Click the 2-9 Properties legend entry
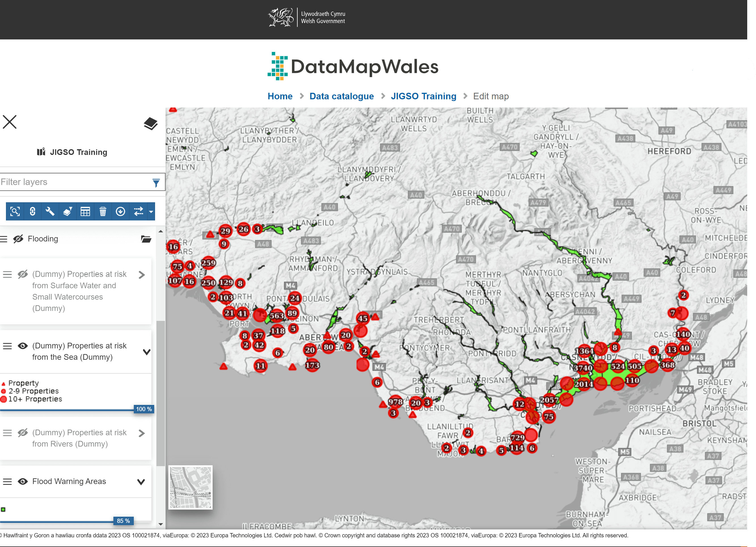The height and width of the screenshot is (547, 756). [x=30, y=391]
